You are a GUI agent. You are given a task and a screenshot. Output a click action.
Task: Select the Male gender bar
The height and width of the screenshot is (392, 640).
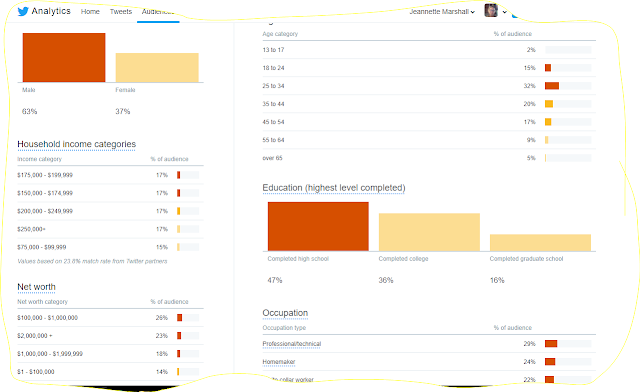pos(64,58)
